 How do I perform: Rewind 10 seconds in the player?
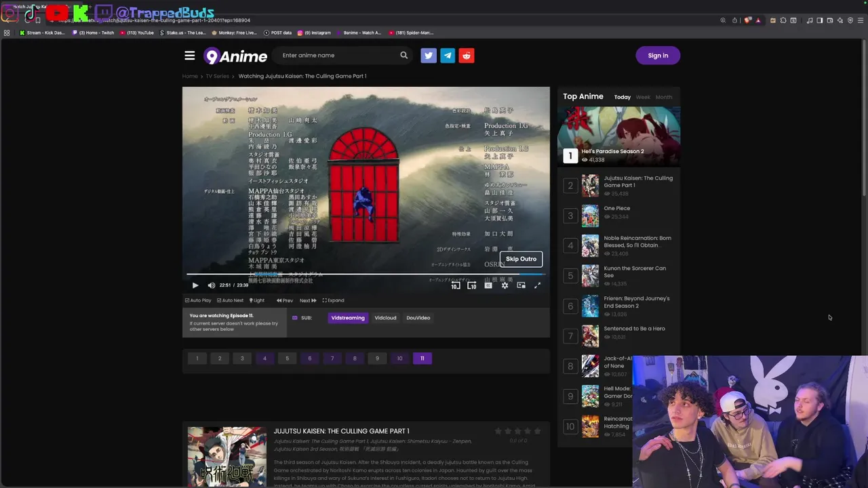(456, 285)
